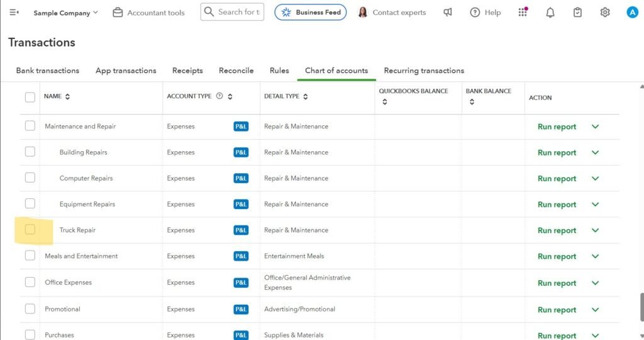The width and height of the screenshot is (644, 340).
Task: Switch to the Reconcile tab
Action: pos(236,71)
